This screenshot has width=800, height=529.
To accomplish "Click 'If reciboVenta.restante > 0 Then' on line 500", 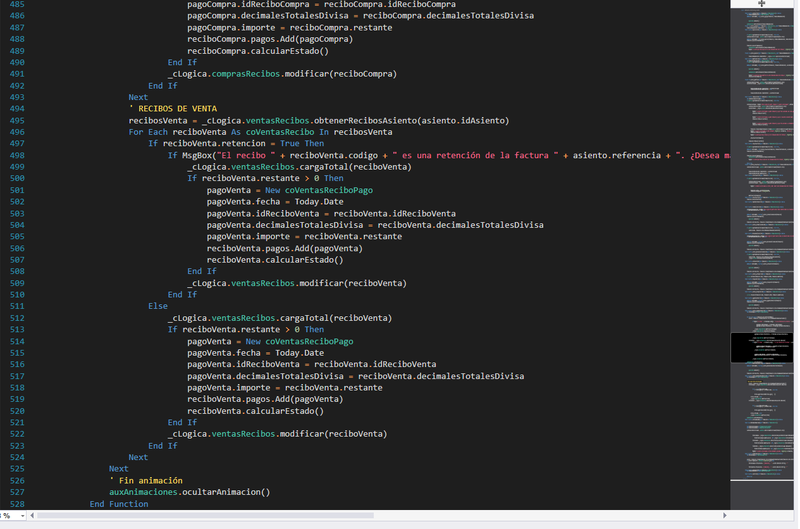I will point(265,179).
